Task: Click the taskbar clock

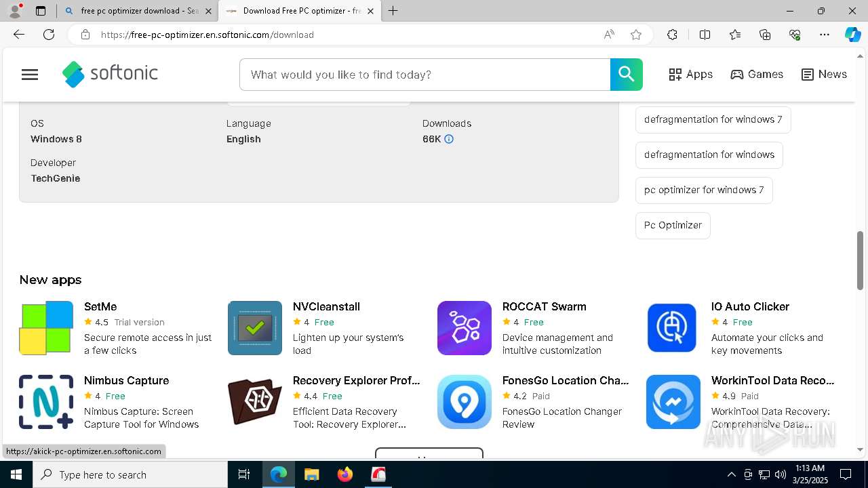Action: (810, 474)
